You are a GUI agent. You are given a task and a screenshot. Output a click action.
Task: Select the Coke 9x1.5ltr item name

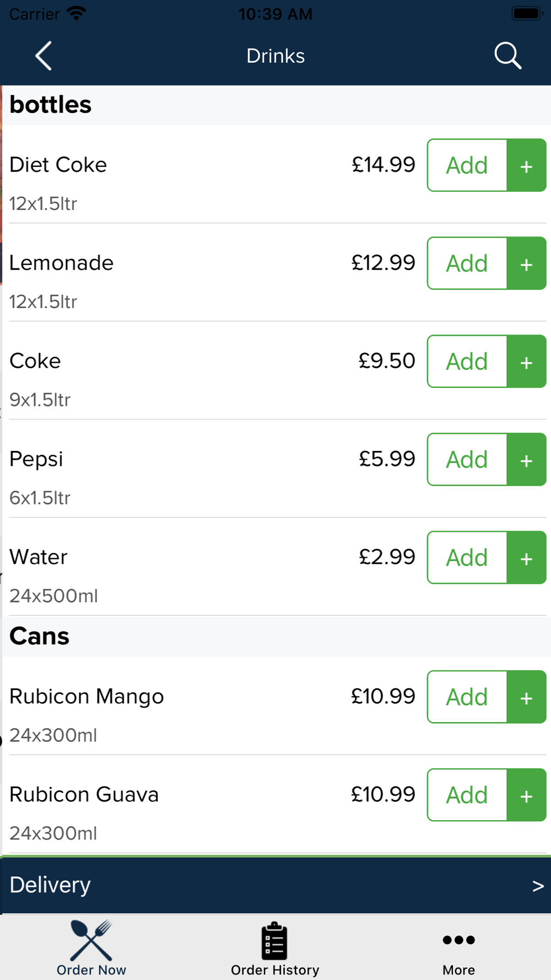pos(35,361)
